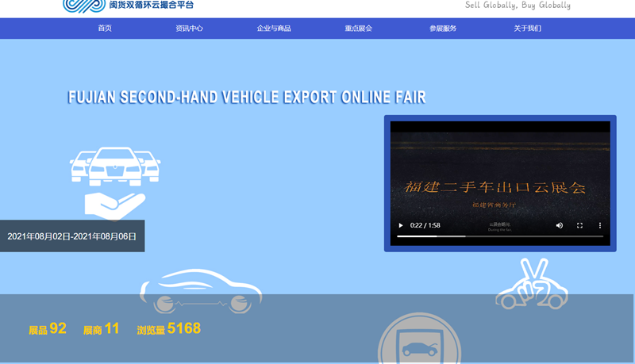Viewport: 635px width, 364px height.
Task: Click the Fujian Second-Hand Vehicle fair title
Action: [x=247, y=98]
